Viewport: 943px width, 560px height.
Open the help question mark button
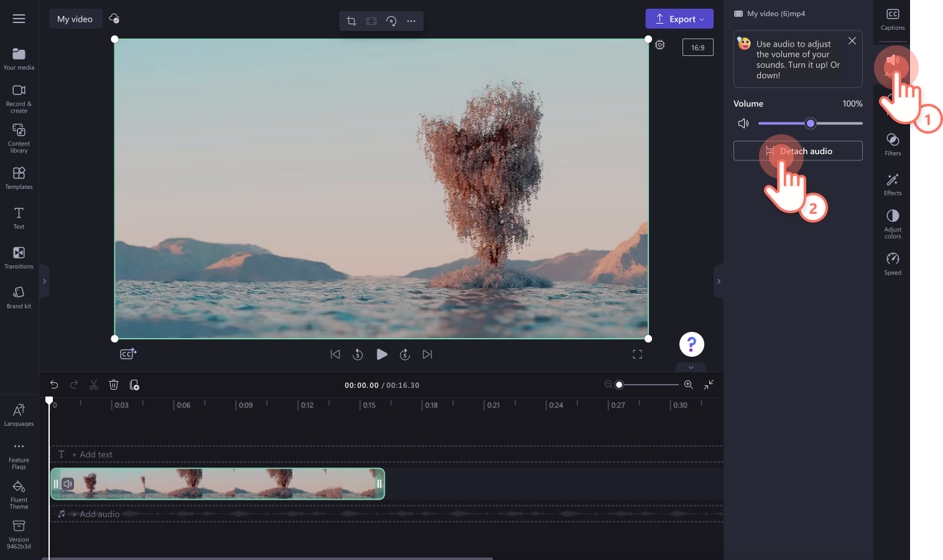click(x=692, y=344)
